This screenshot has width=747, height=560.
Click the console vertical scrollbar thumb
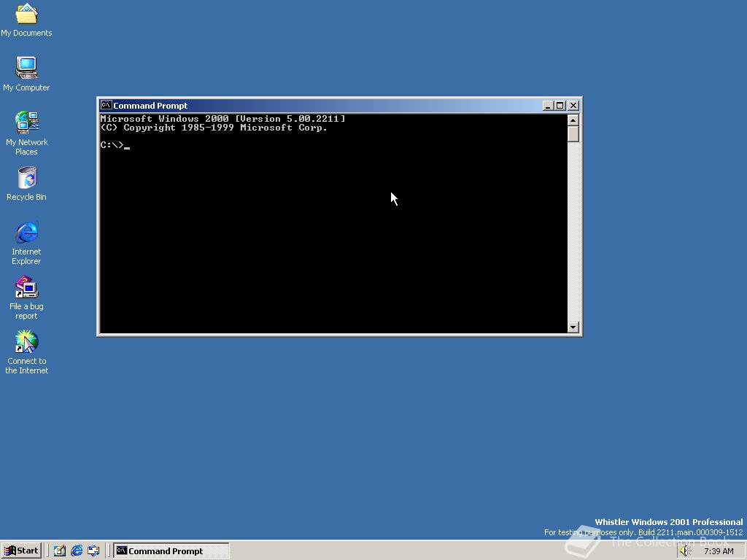pyautogui.click(x=573, y=134)
